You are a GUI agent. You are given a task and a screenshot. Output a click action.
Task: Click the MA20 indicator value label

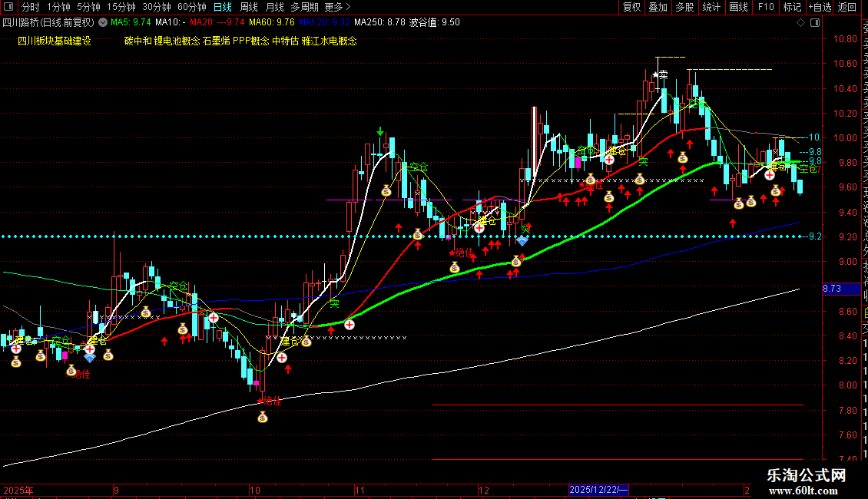click(x=217, y=22)
